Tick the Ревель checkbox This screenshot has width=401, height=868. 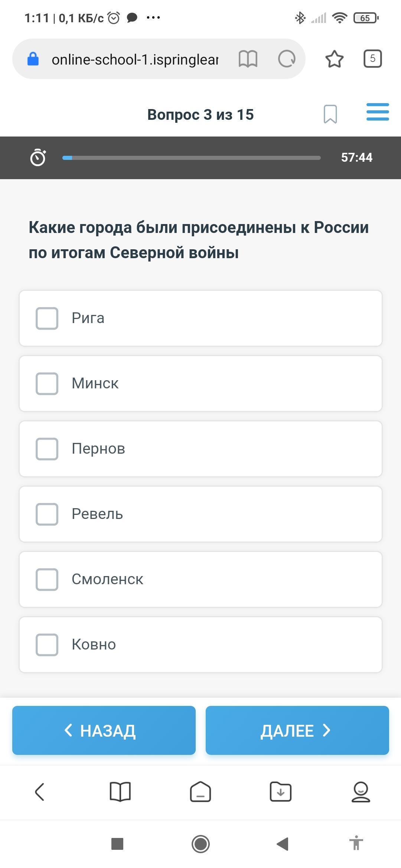coord(47,514)
